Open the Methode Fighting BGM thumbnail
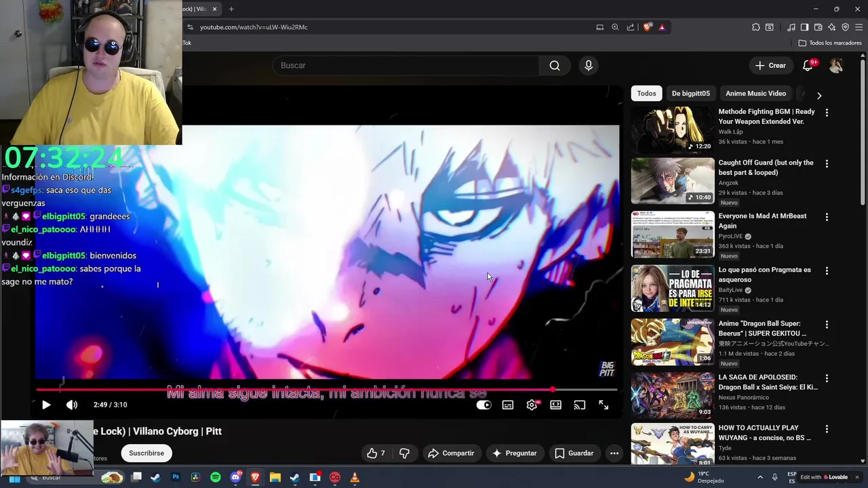 [673, 129]
